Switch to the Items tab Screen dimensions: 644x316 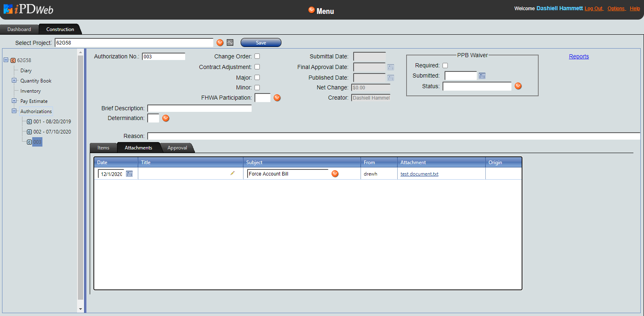point(103,148)
